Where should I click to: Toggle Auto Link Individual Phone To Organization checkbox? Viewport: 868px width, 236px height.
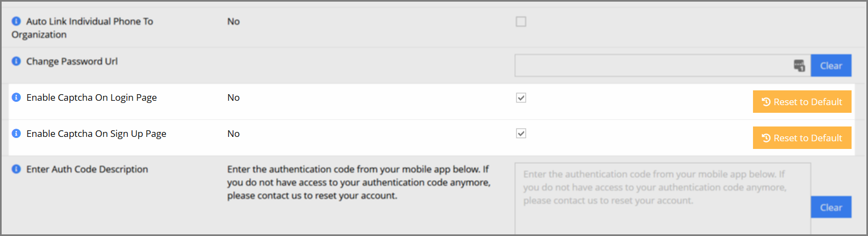[x=521, y=21]
